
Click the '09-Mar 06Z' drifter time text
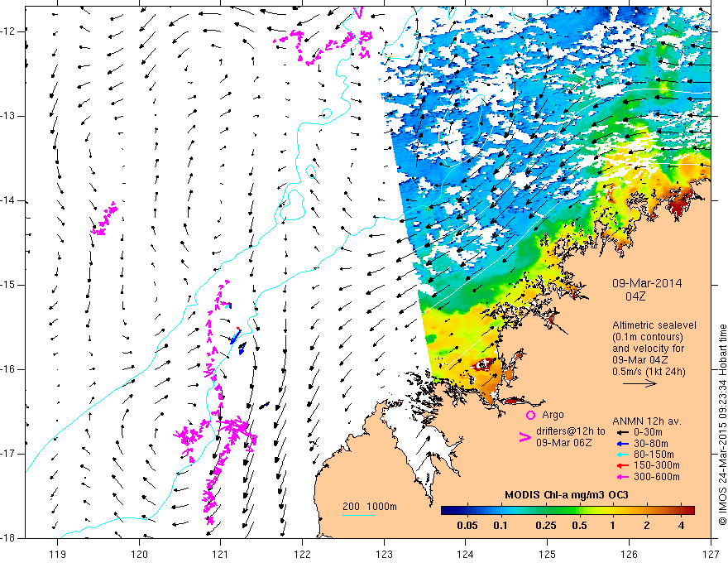(x=564, y=443)
